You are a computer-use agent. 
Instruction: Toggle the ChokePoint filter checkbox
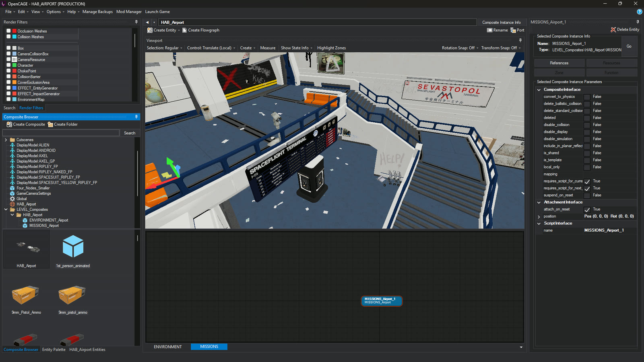tap(8, 71)
